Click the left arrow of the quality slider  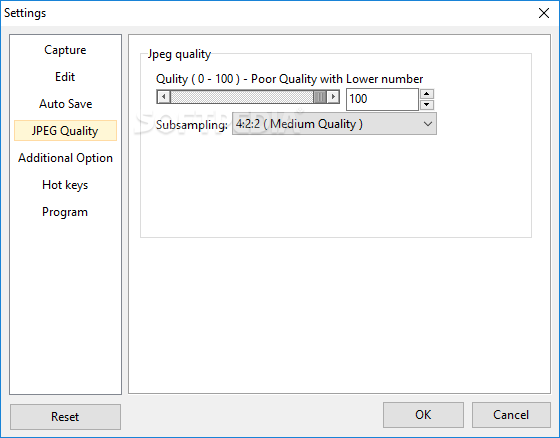click(164, 97)
